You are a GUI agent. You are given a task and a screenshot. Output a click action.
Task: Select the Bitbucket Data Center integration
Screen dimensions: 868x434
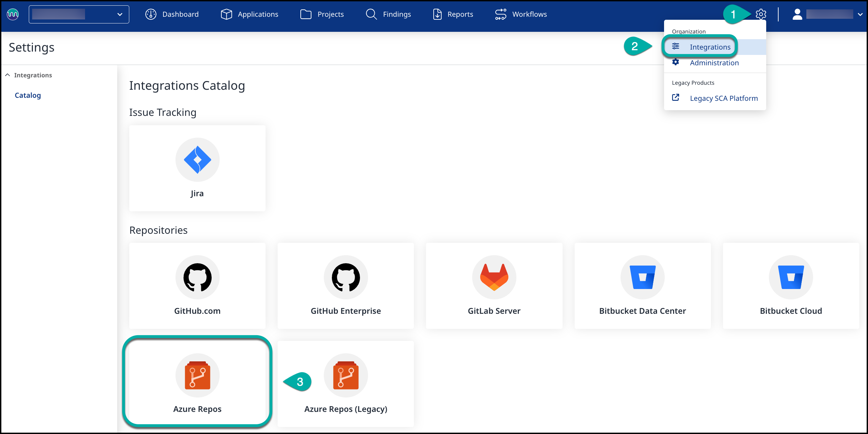[642, 286]
